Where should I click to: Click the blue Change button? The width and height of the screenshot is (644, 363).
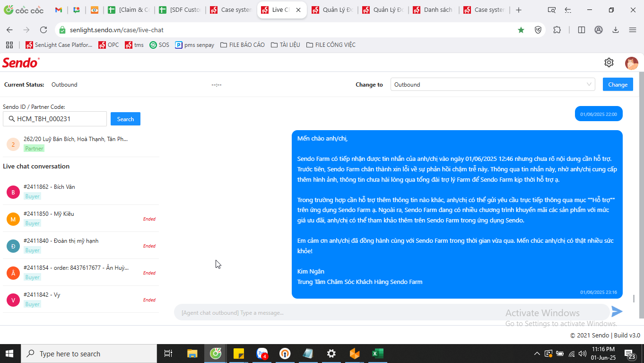[618, 84]
